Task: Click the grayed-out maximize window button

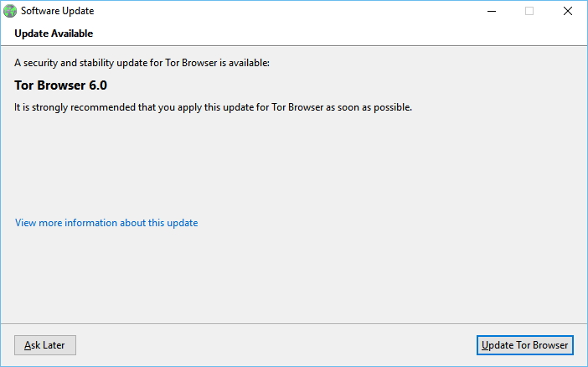Action: [529, 12]
